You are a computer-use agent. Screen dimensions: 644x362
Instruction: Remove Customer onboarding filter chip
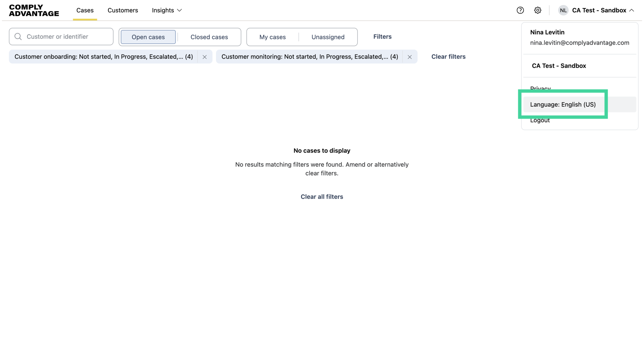point(205,57)
